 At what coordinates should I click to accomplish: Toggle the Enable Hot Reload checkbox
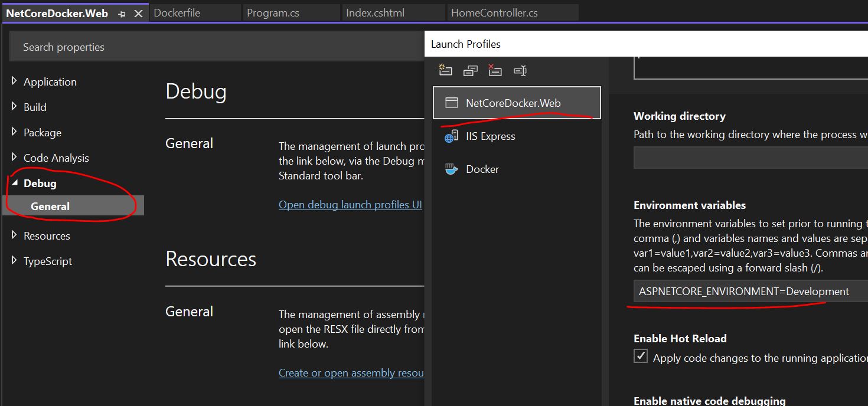click(x=641, y=356)
